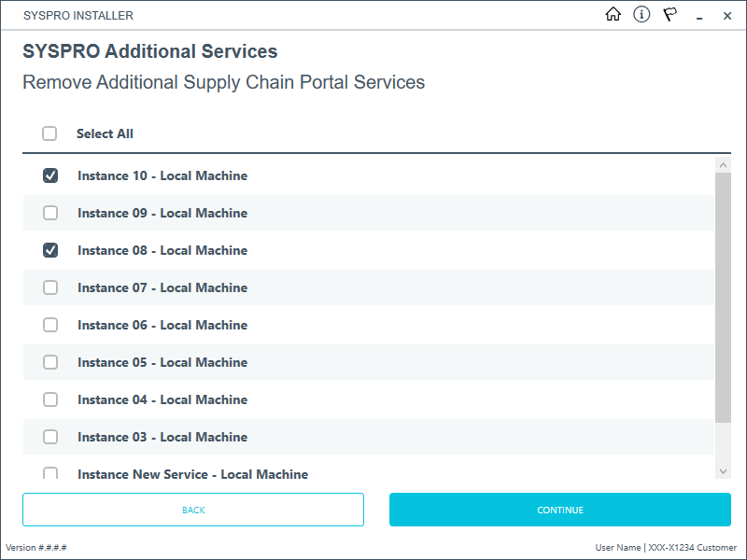The image size is (747, 560).
Task: Click the Home icon in title bar
Action: (613, 15)
